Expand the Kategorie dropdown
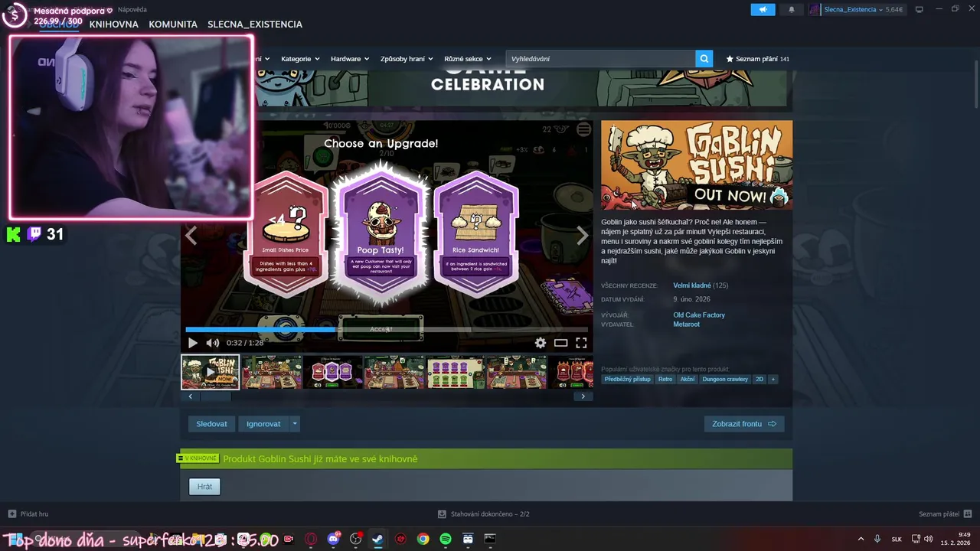 click(300, 59)
